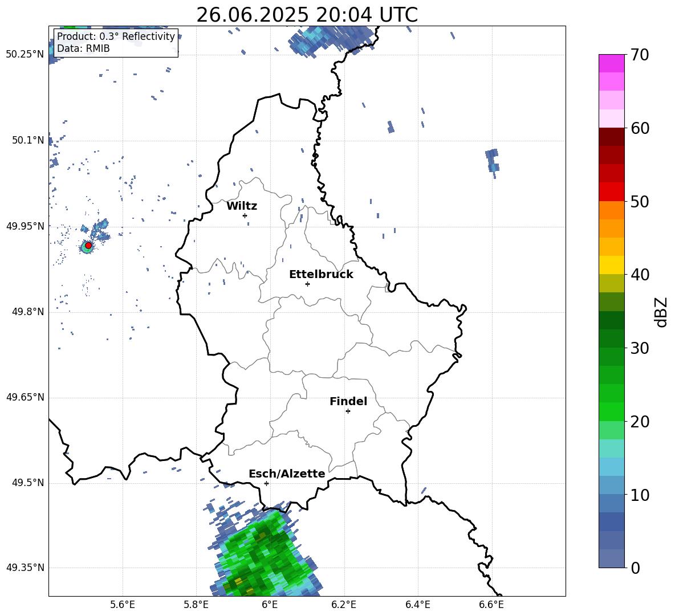Click the 49.8°N latitude label
Viewport: 675px width, 616px height.
click(28, 312)
